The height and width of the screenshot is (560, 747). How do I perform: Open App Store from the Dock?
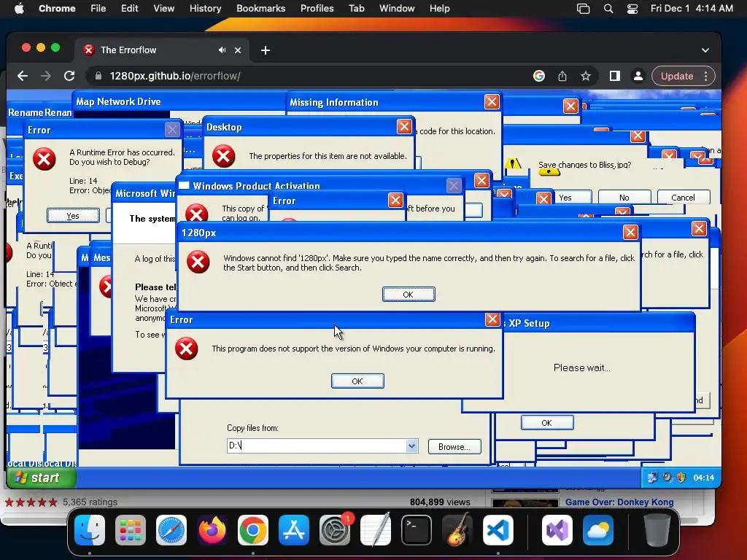click(x=294, y=530)
